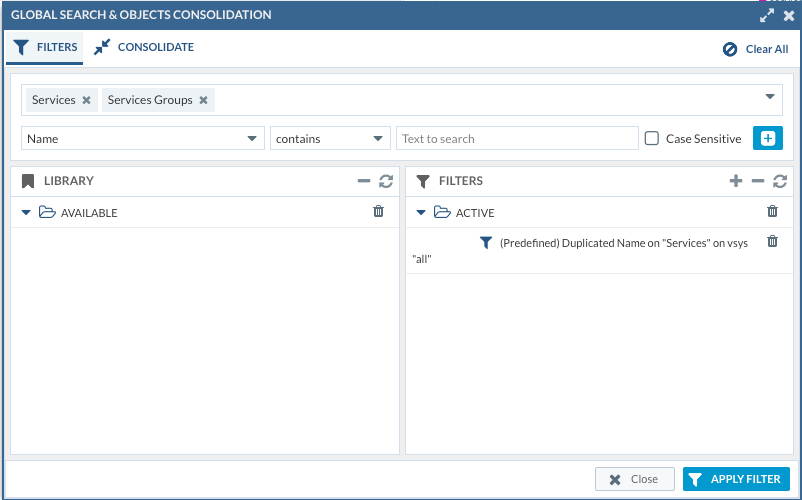The height and width of the screenshot is (500, 802).
Task: Delete the predefined Duplicated Name filter
Action: (772, 242)
